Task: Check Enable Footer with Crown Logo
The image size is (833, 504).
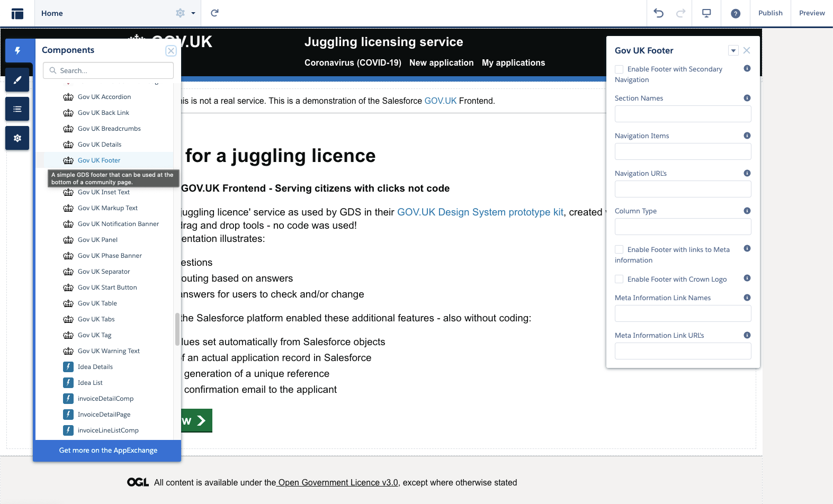Action: pos(619,279)
